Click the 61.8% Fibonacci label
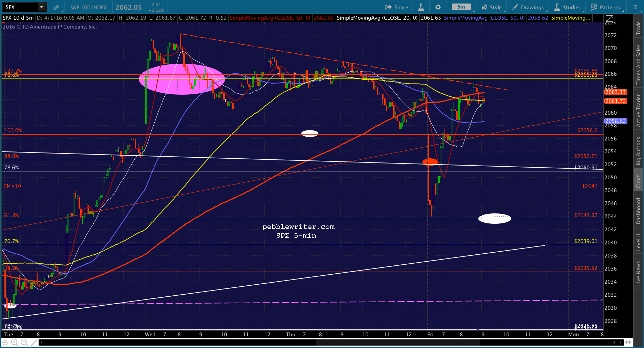The height and width of the screenshot is (348, 644). (12, 215)
